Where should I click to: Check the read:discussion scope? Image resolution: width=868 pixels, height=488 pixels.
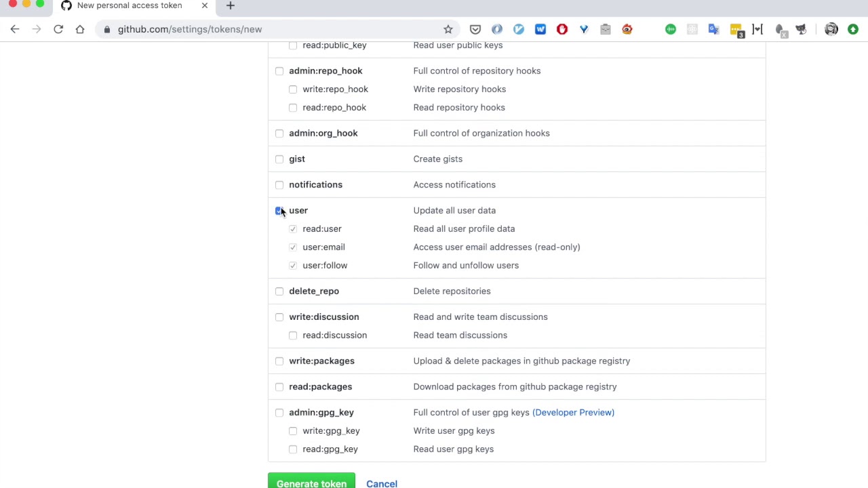click(293, 335)
